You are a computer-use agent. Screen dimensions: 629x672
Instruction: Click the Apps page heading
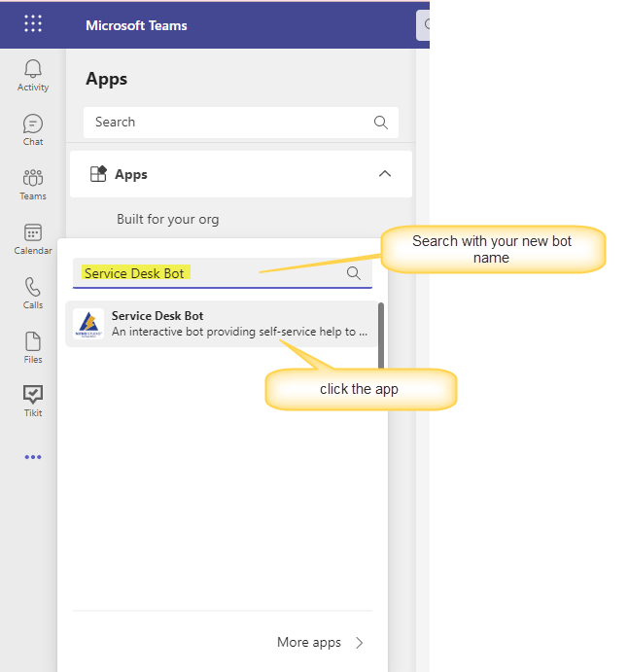point(106,80)
